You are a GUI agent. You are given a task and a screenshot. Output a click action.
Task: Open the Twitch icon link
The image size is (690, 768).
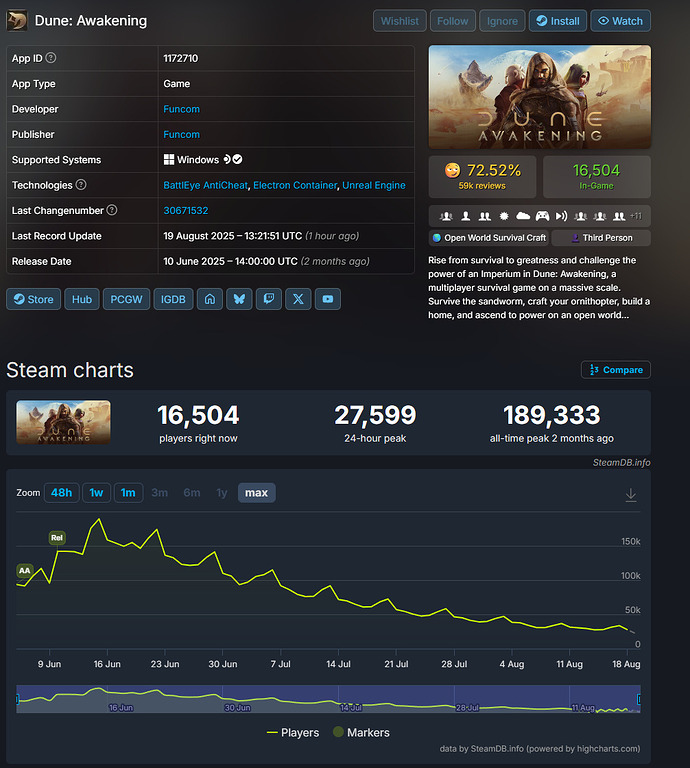pos(268,299)
